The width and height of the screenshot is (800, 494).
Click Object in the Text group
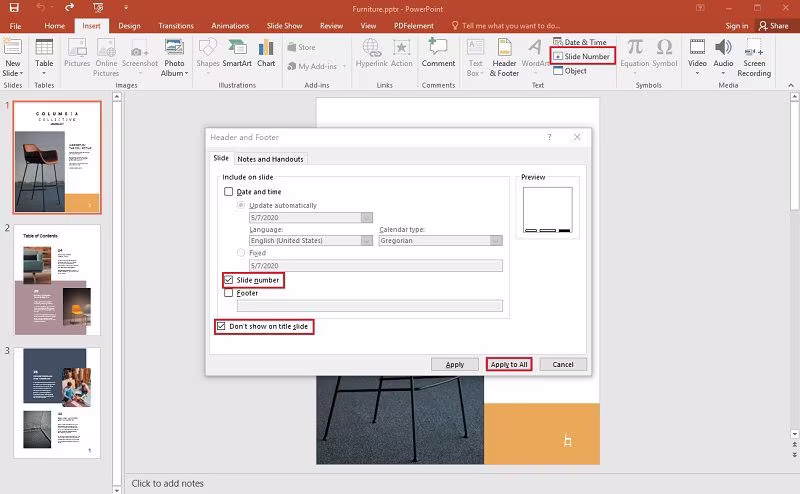[570, 70]
